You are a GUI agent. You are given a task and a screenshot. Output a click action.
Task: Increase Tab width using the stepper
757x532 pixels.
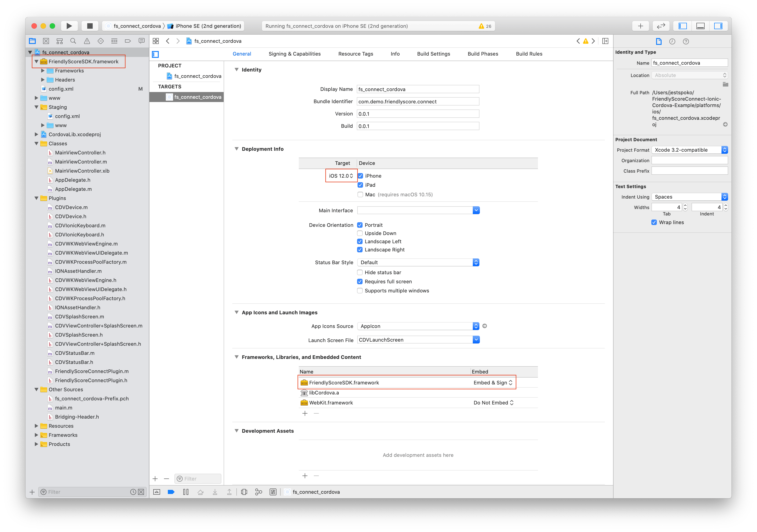[x=685, y=205]
